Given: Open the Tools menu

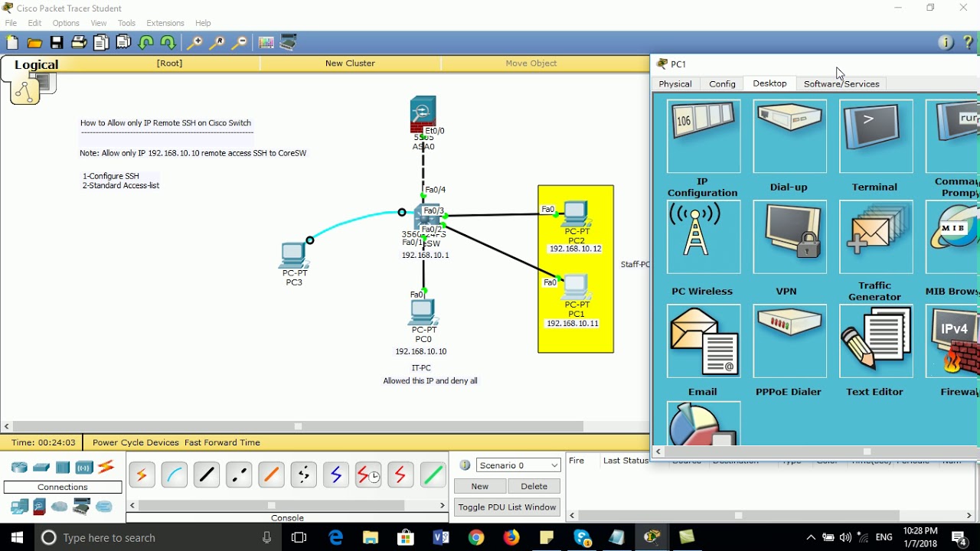Looking at the screenshot, I should 126,23.
